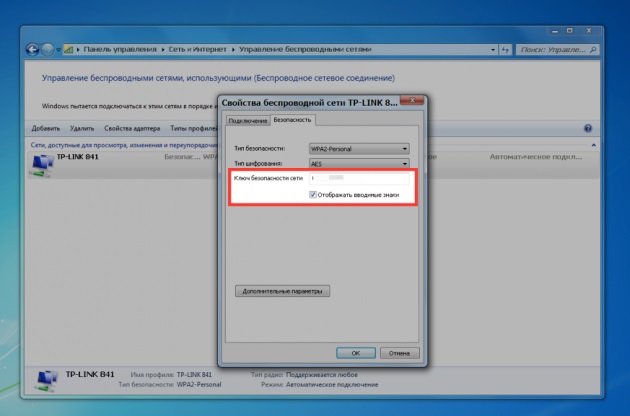This screenshot has height=416, width=630.
Task: Click the Back navigation arrow button
Action: click(x=32, y=48)
